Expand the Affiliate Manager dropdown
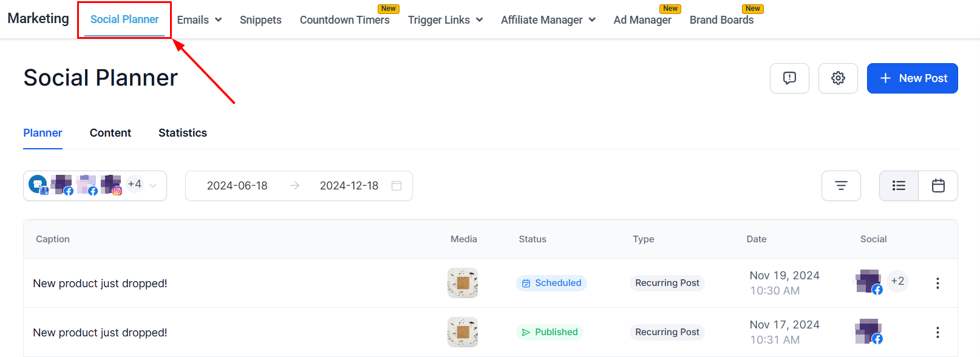Screen dimensions: 980x357 click(x=548, y=20)
